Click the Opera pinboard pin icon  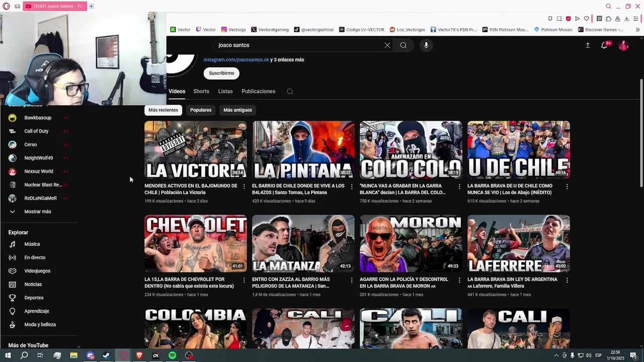point(550,19)
